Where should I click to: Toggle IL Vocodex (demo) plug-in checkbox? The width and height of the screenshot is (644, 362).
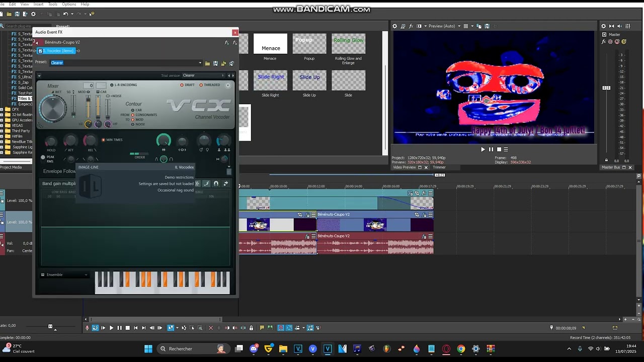[41, 51]
